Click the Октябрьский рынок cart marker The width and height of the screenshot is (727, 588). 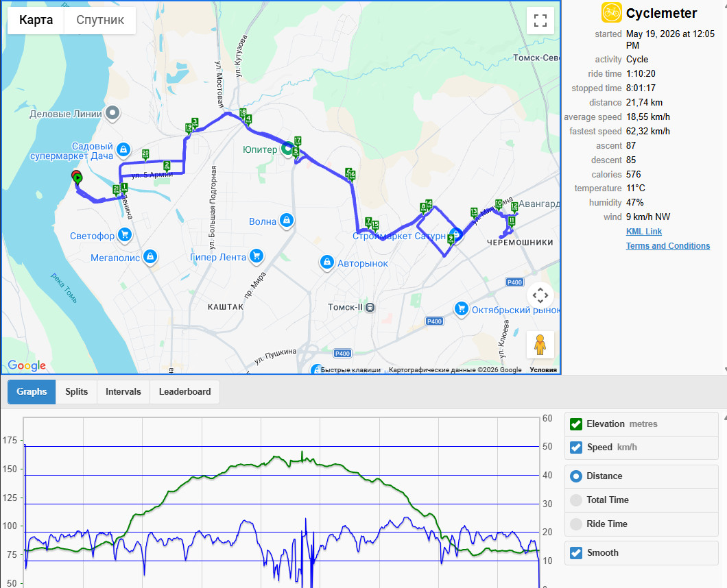point(461,308)
